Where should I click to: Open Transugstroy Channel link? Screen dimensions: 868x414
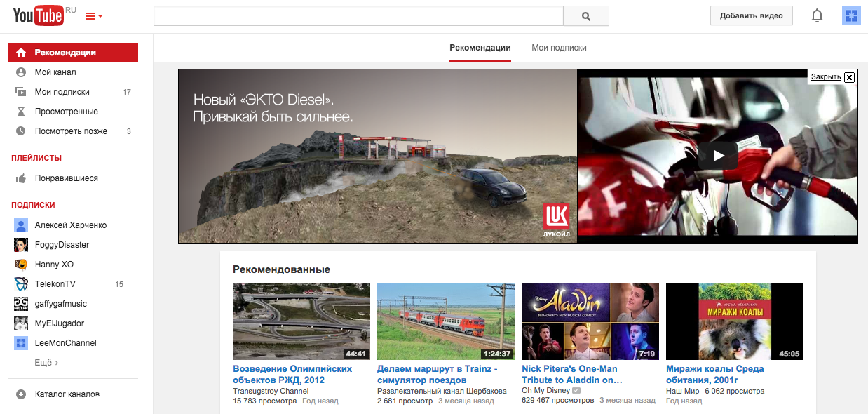[x=271, y=391]
